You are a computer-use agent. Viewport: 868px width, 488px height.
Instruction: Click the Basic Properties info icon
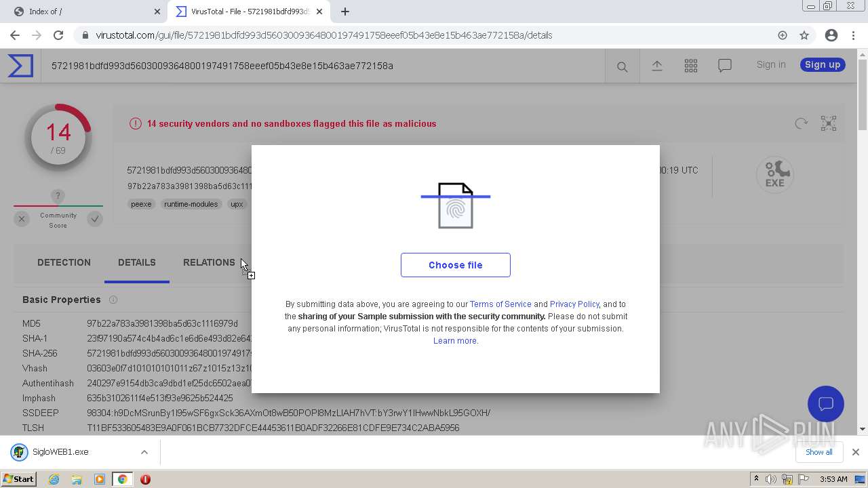pos(113,300)
